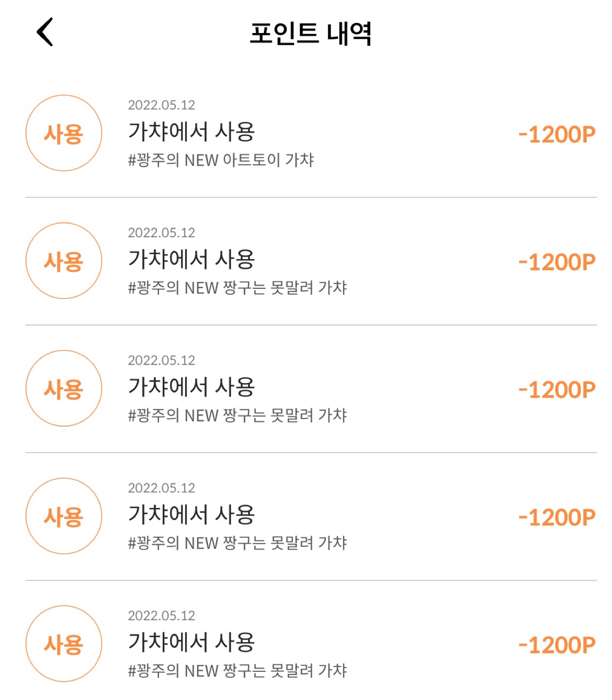Click the third entry's -1200P amount
This screenshot has width=612, height=700.
point(557,390)
